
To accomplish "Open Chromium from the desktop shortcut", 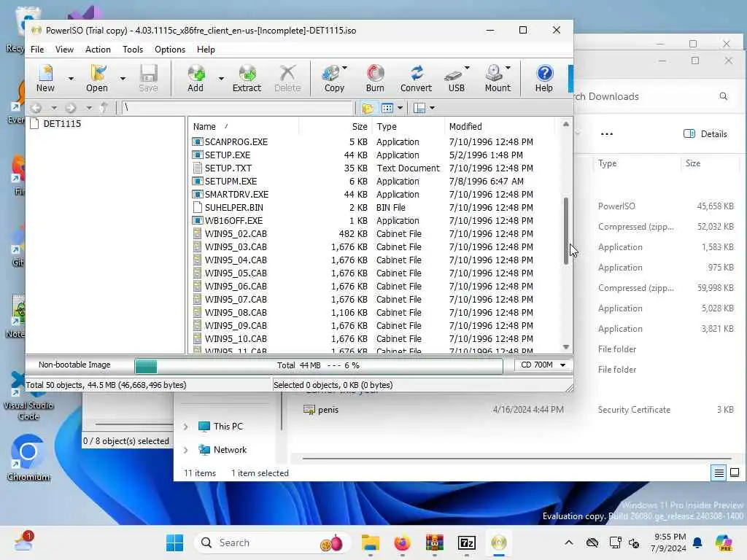I will (28, 457).
